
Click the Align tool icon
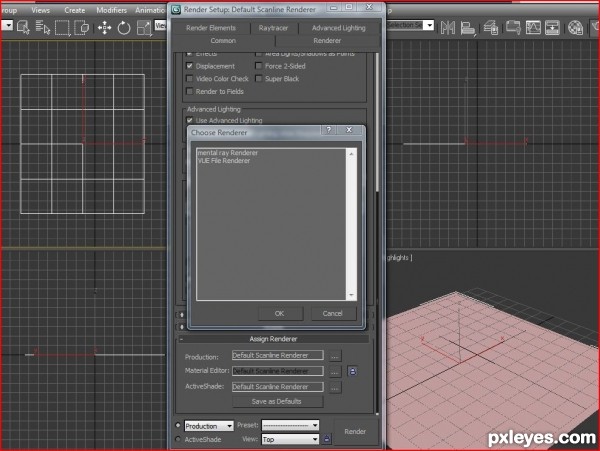tap(468, 28)
